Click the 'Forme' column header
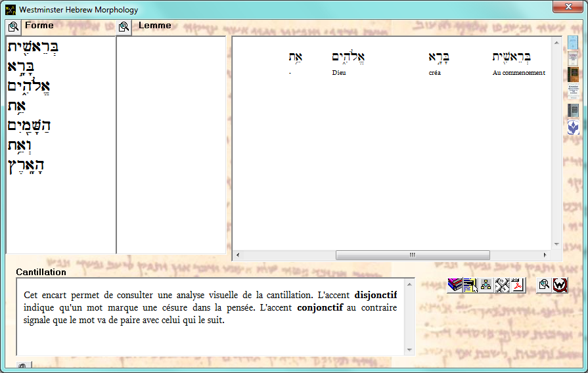The height and width of the screenshot is (373, 588). point(39,26)
